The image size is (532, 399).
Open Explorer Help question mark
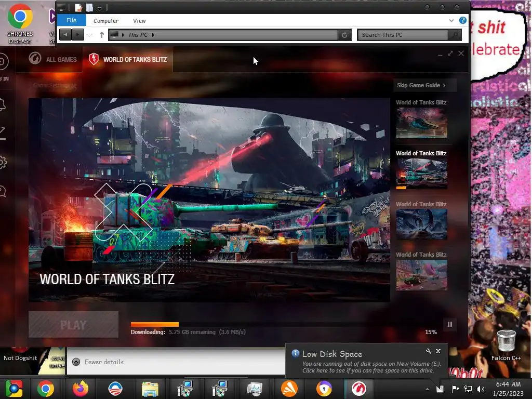(x=462, y=20)
